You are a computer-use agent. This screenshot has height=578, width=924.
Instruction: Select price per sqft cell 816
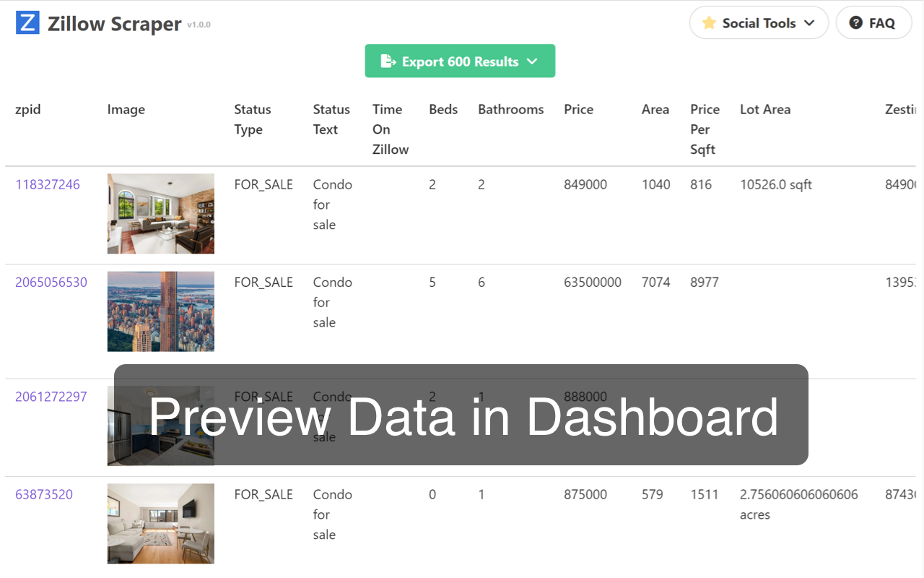(x=701, y=184)
